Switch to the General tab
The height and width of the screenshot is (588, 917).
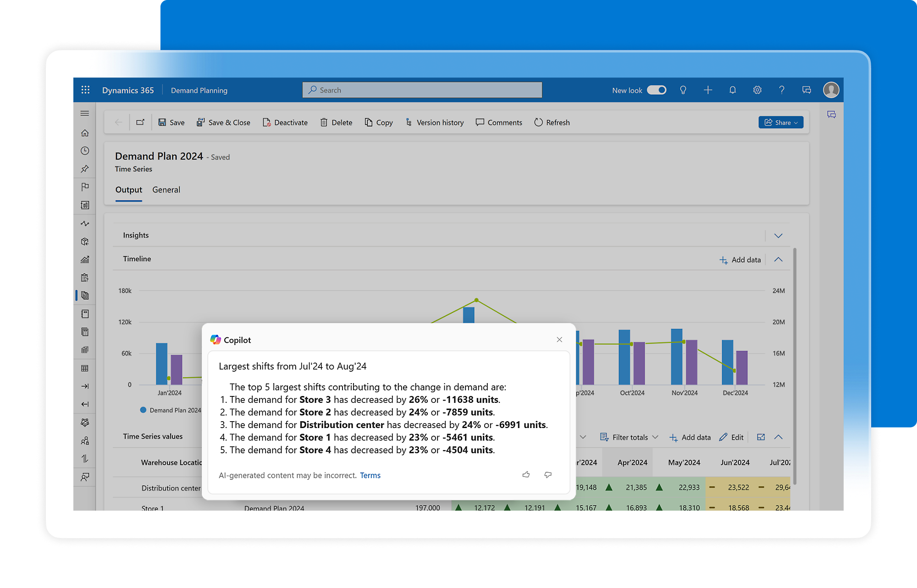pos(166,190)
